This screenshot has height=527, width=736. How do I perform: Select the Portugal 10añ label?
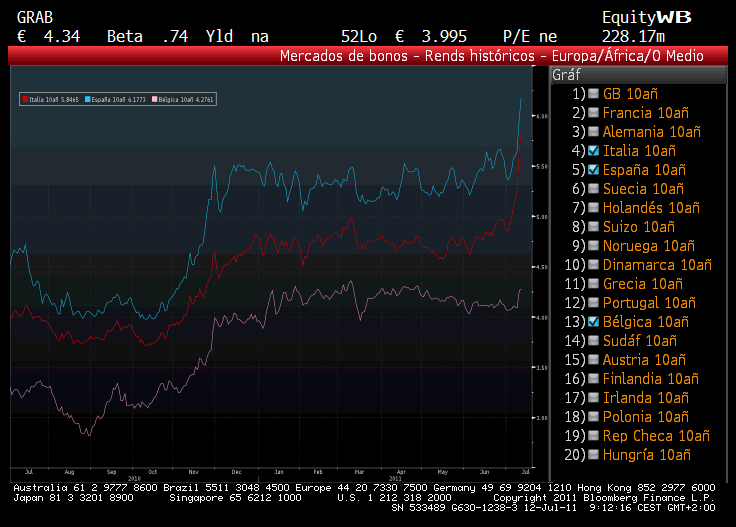click(x=649, y=303)
